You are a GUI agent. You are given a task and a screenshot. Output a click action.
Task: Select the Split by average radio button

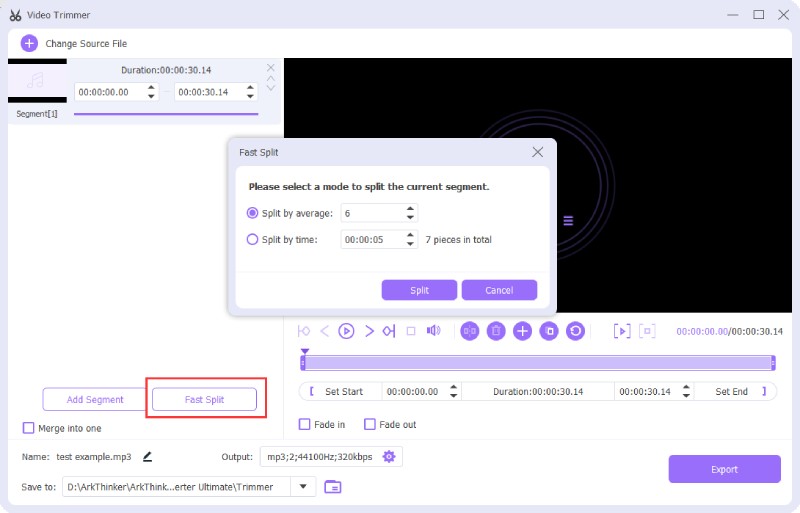(252, 213)
